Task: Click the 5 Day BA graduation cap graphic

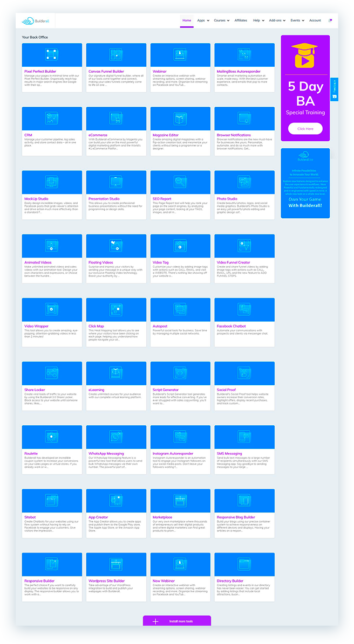Action: (x=305, y=56)
